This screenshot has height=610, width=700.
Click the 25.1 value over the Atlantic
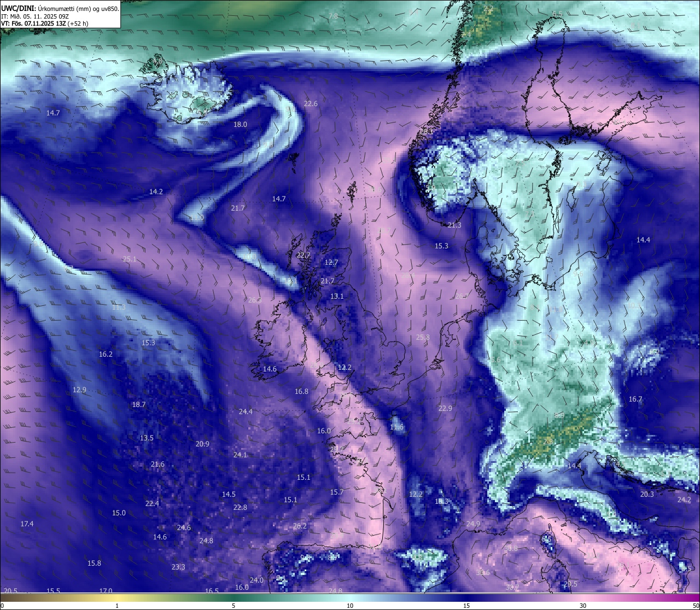pyautogui.click(x=130, y=259)
